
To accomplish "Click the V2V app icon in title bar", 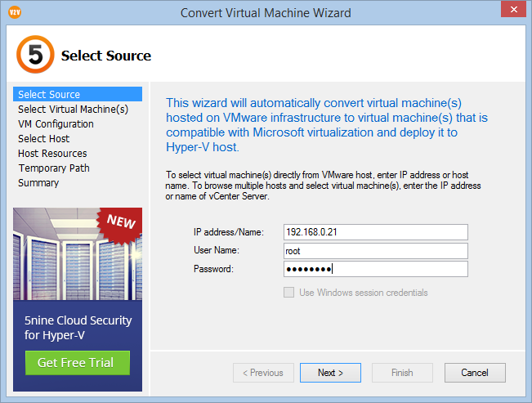I will (x=15, y=12).
